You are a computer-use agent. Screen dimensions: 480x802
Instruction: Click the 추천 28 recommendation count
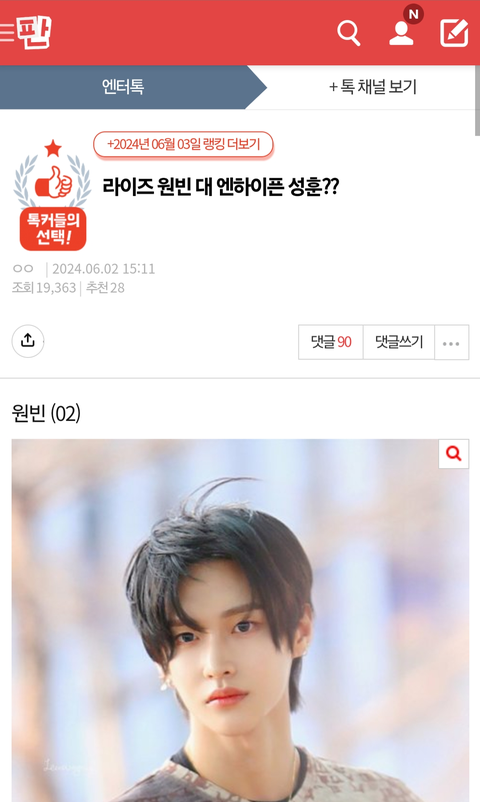coord(105,288)
